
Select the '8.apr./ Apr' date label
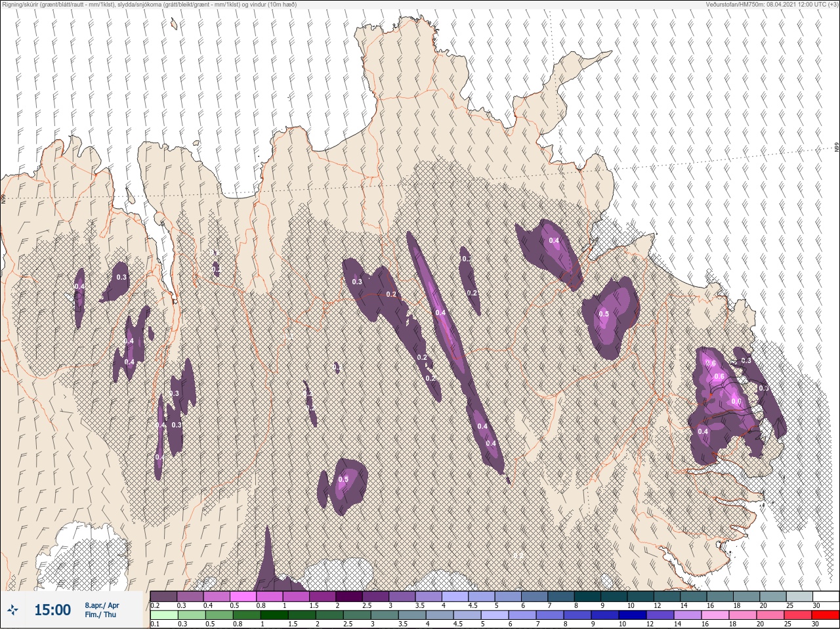[x=102, y=605]
